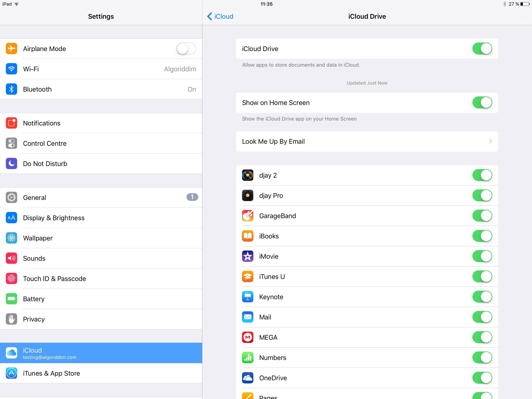Tap the Wallpaper icon

point(11,238)
